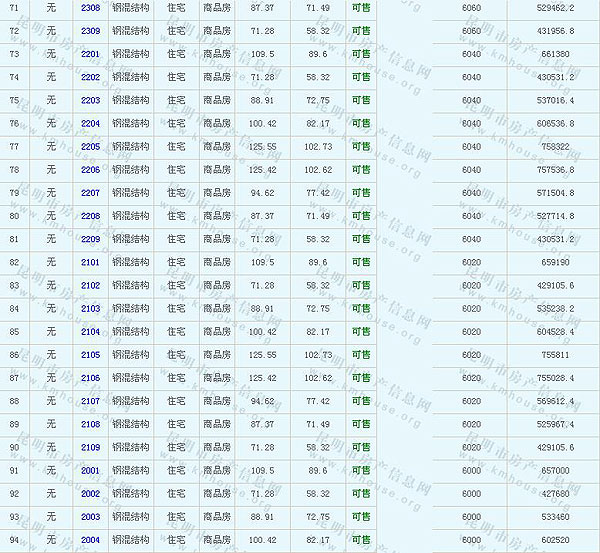Screen dimensions: 600x553
Task: Click total price 657000 cell
Action: 555,470
